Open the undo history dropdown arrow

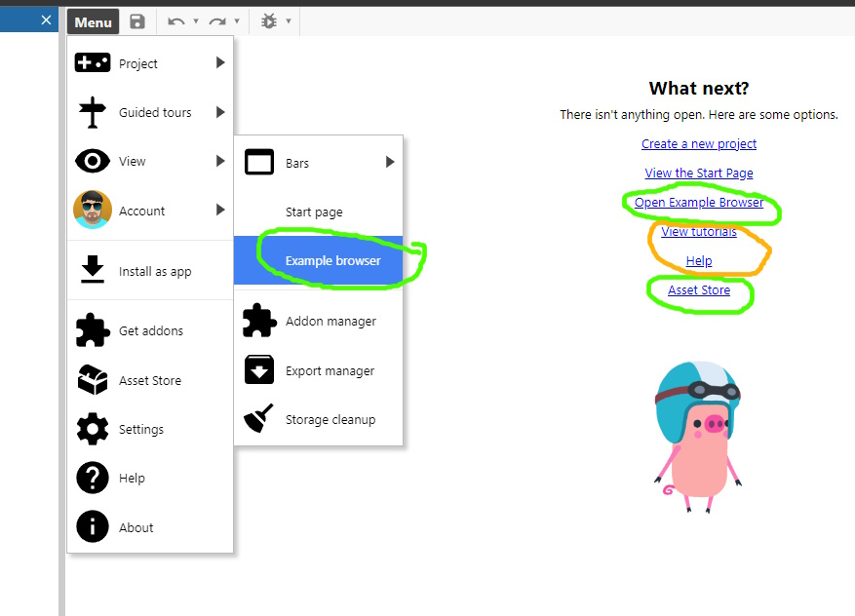click(196, 21)
